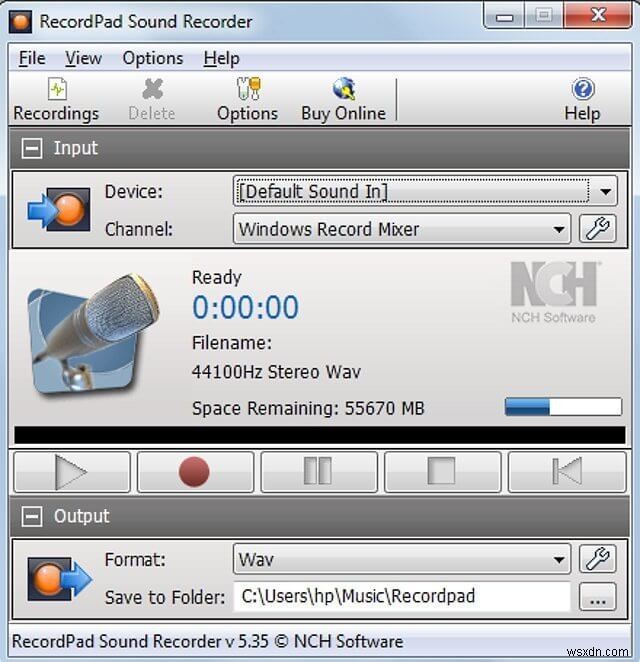This screenshot has height=662, width=640.
Task: Click the space remaining progress bar
Action: [x=563, y=407]
